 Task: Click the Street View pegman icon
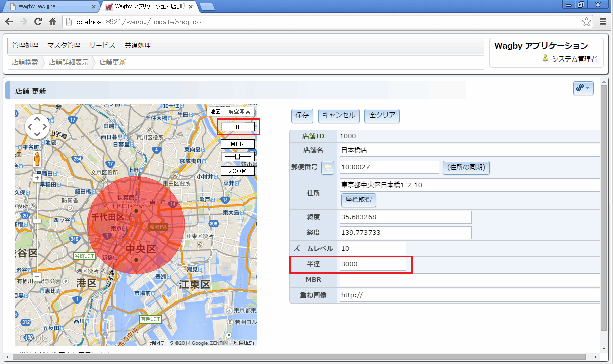[37, 159]
